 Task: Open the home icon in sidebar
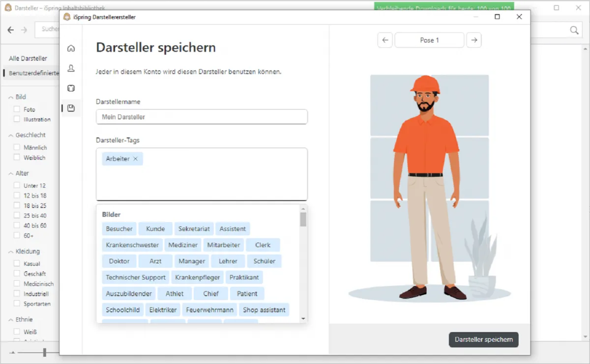click(x=71, y=48)
